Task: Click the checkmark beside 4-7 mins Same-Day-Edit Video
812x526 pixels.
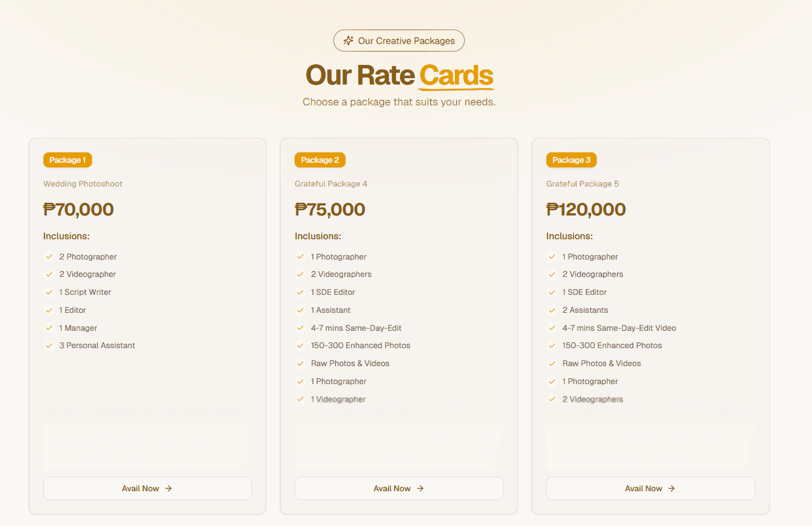Action: click(x=552, y=328)
